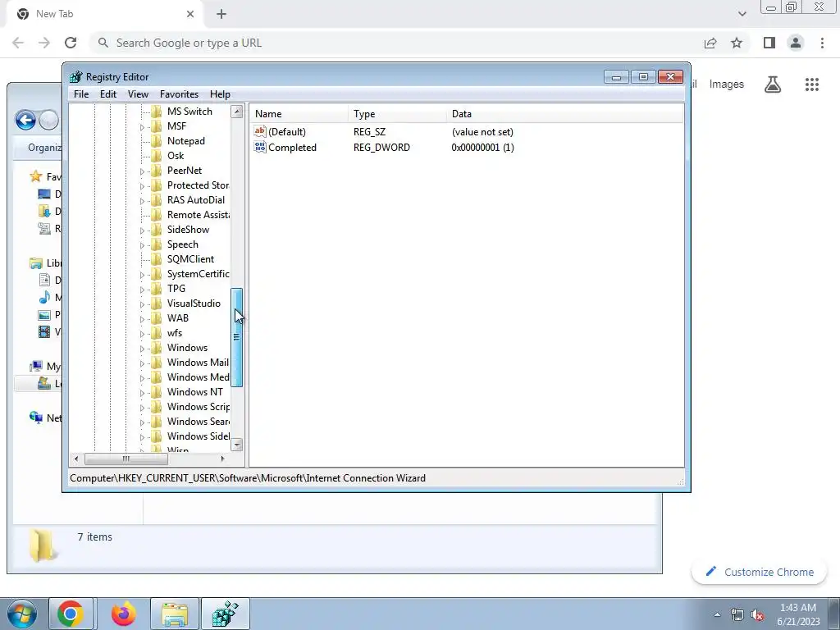Click the tree scroll down arrow
Screen dimensions: 840x630
point(236,445)
